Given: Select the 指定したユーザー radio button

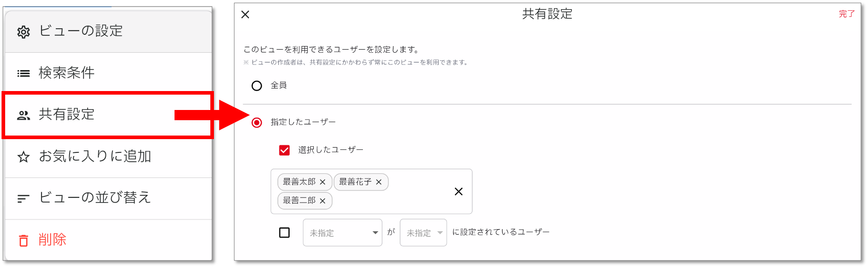Looking at the screenshot, I should [x=257, y=123].
